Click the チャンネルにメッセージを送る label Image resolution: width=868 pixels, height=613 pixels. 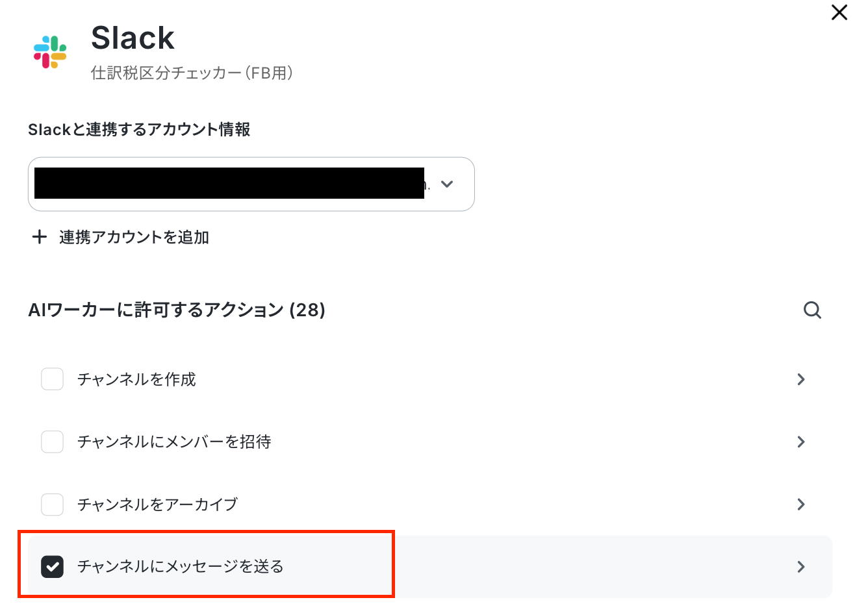pyautogui.click(x=181, y=566)
